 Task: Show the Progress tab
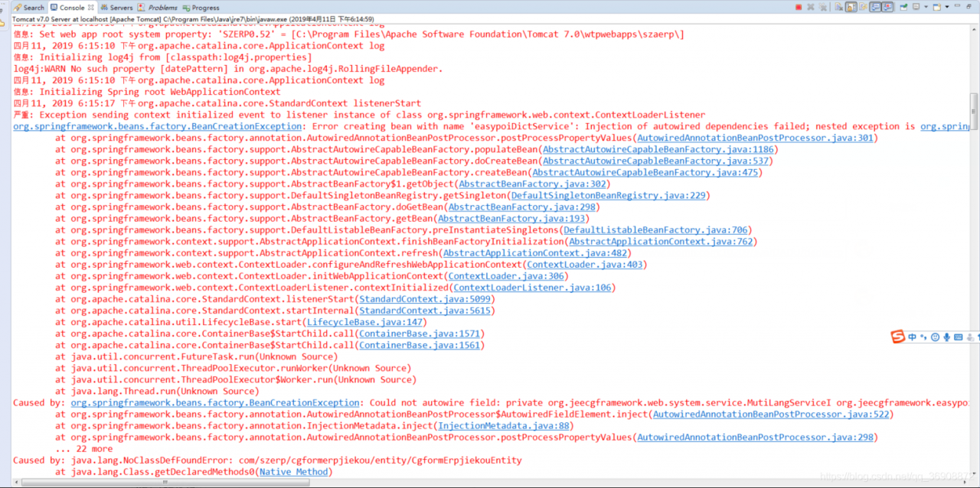(x=201, y=8)
